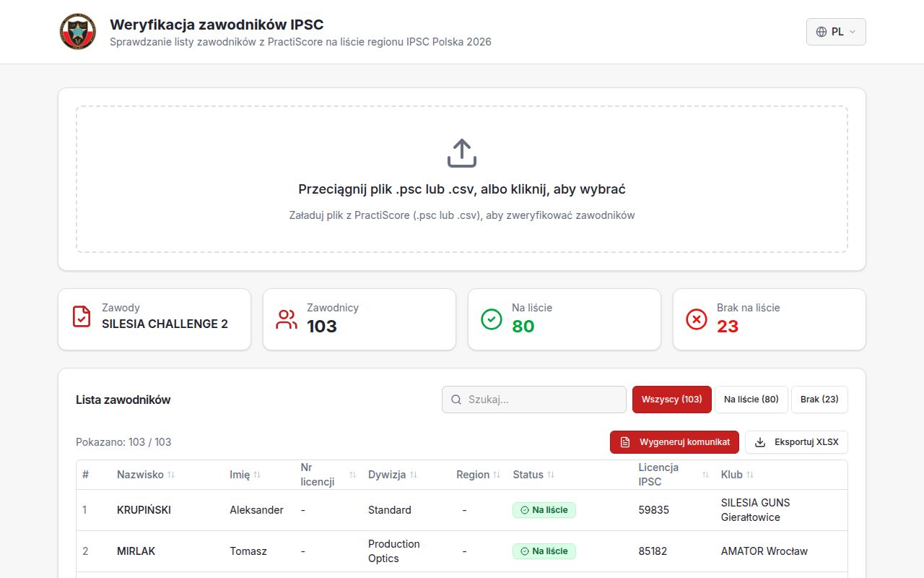Image resolution: width=924 pixels, height=578 pixels.
Task: Click the SILESIA CHALLENGE 2 competition name
Action: [x=165, y=324]
